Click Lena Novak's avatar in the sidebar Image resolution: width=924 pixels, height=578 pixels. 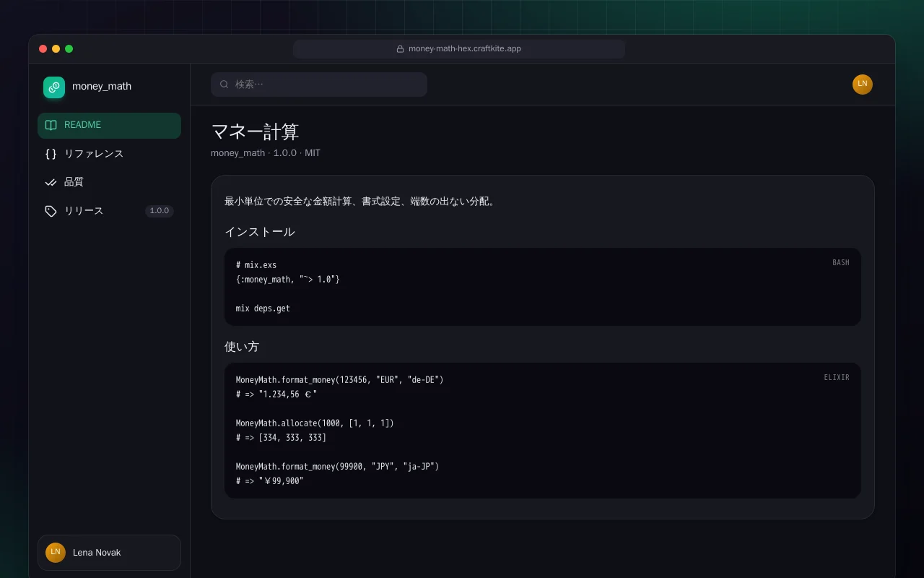click(56, 553)
